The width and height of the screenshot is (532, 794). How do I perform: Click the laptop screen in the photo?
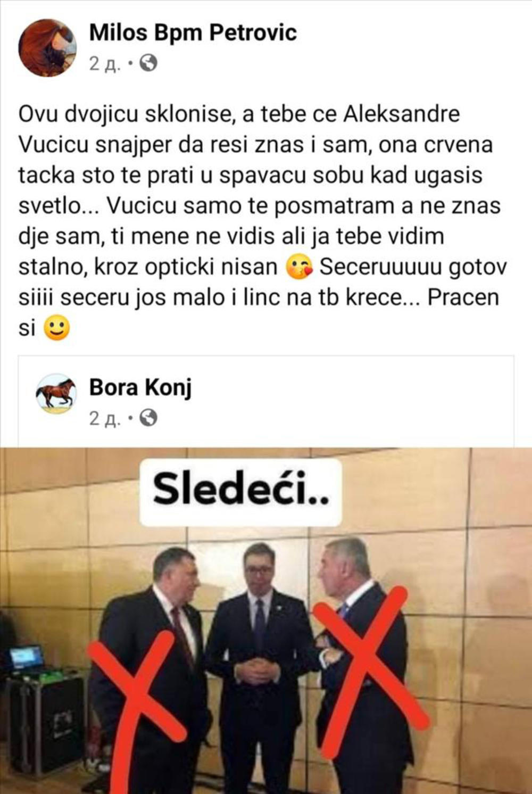[x=27, y=658]
